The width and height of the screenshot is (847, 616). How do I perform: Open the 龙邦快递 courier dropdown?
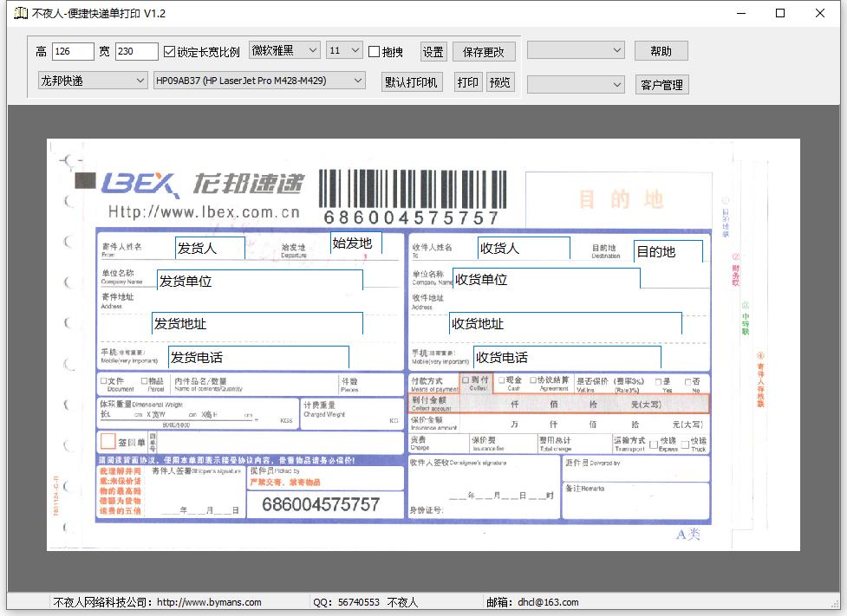[92, 81]
